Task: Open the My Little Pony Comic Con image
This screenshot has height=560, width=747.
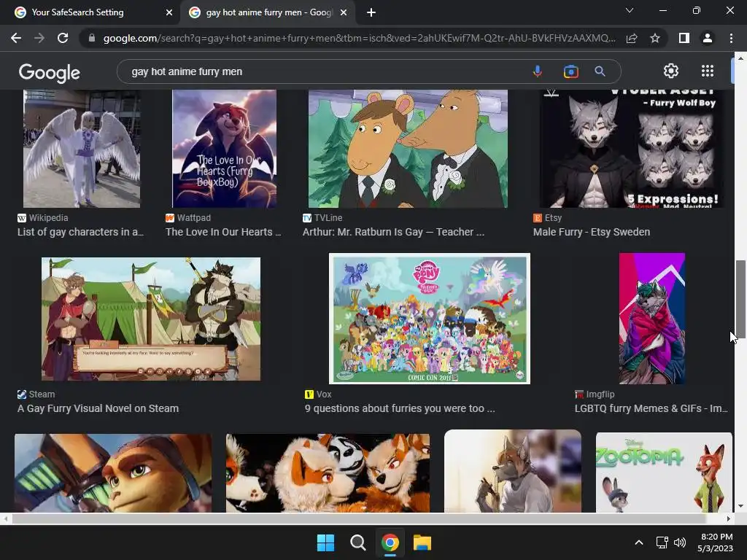Action: coord(429,319)
